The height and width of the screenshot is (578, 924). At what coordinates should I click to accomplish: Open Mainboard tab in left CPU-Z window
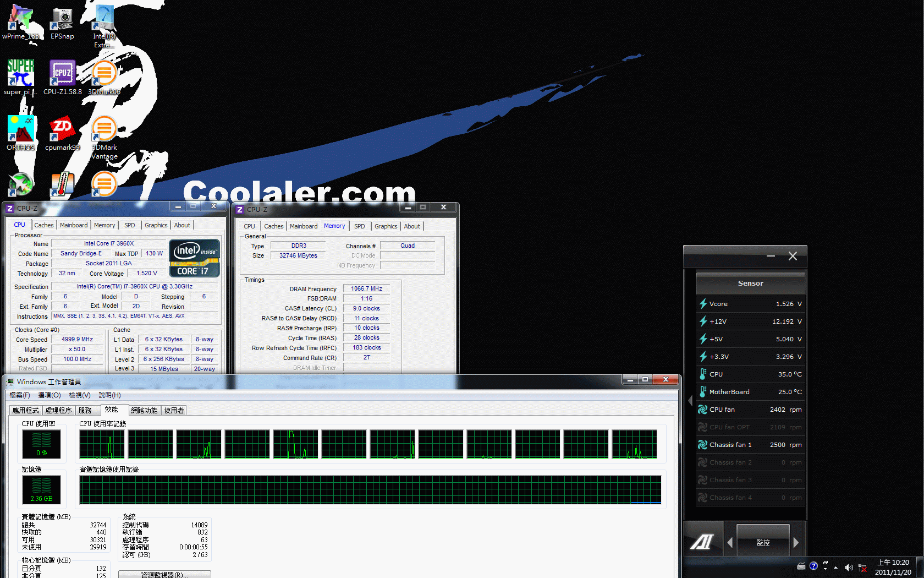[x=74, y=225]
